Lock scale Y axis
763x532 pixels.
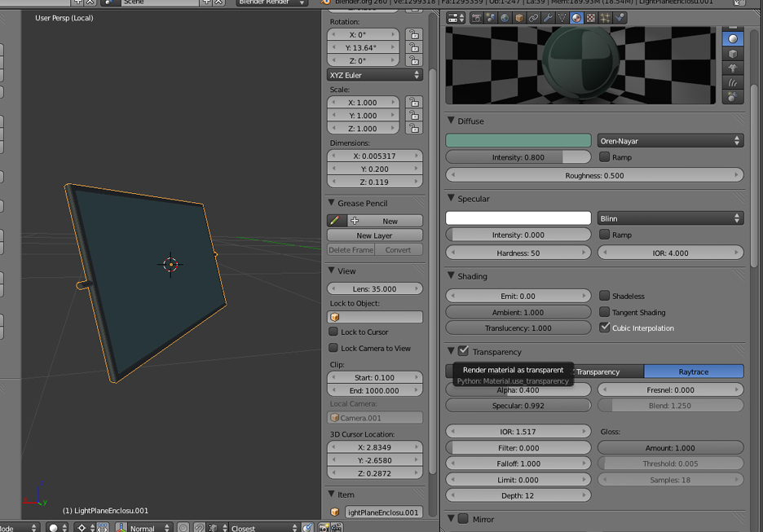click(413, 115)
